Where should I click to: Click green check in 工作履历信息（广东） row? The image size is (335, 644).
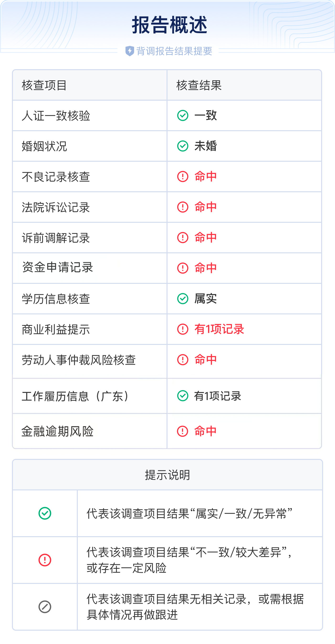coord(183,396)
